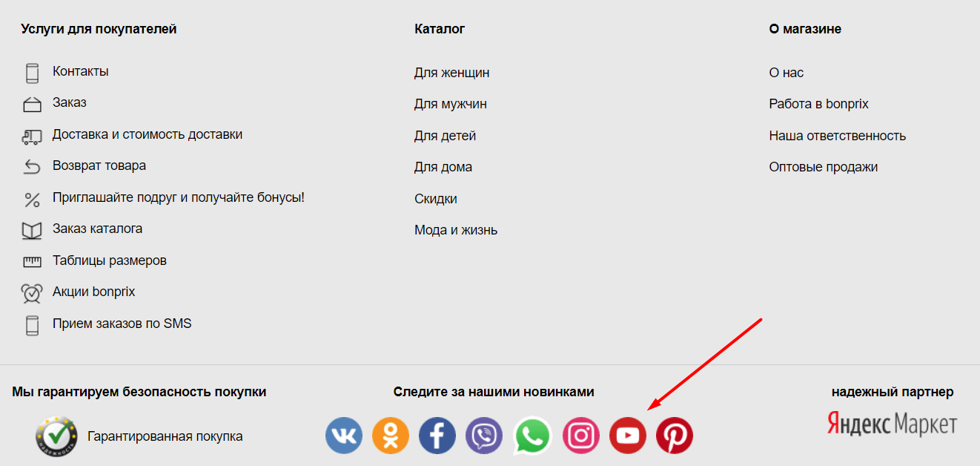The width and height of the screenshot is (980, 466).
Task: Click the open book icon beside Заказ каталога
Action: (32, 231)
